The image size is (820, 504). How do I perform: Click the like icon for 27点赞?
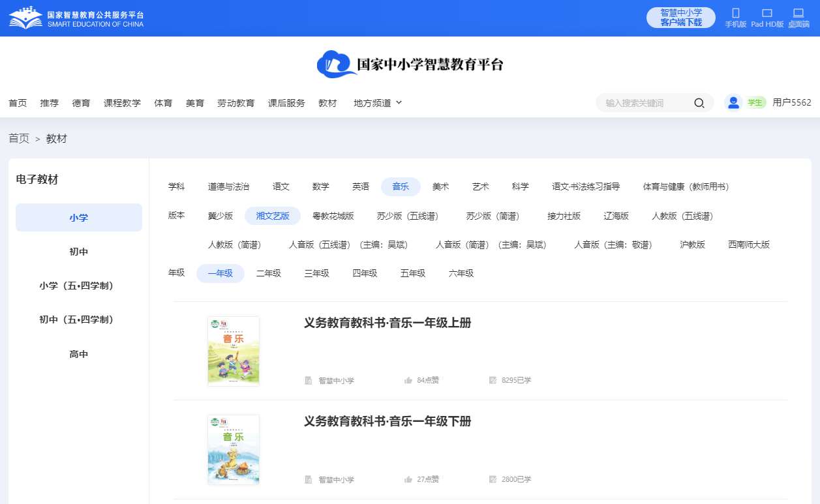pyautogui.click(x=408, y=479)
